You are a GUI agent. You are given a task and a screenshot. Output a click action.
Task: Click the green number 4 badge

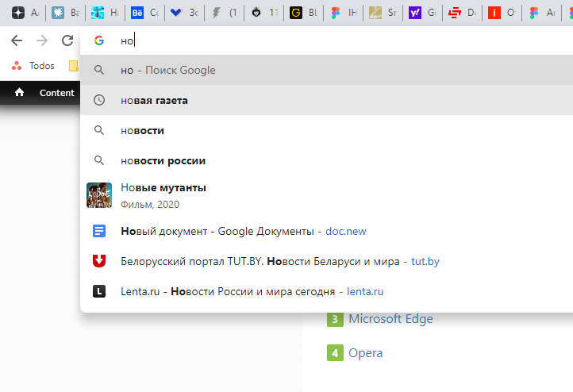[335, 353]
